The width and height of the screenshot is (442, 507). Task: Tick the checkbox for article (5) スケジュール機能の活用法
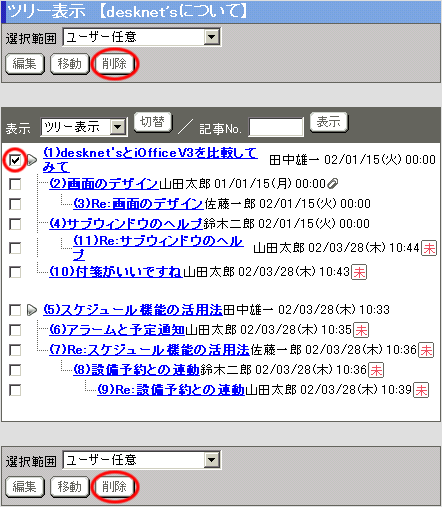[x=15, y=310]
